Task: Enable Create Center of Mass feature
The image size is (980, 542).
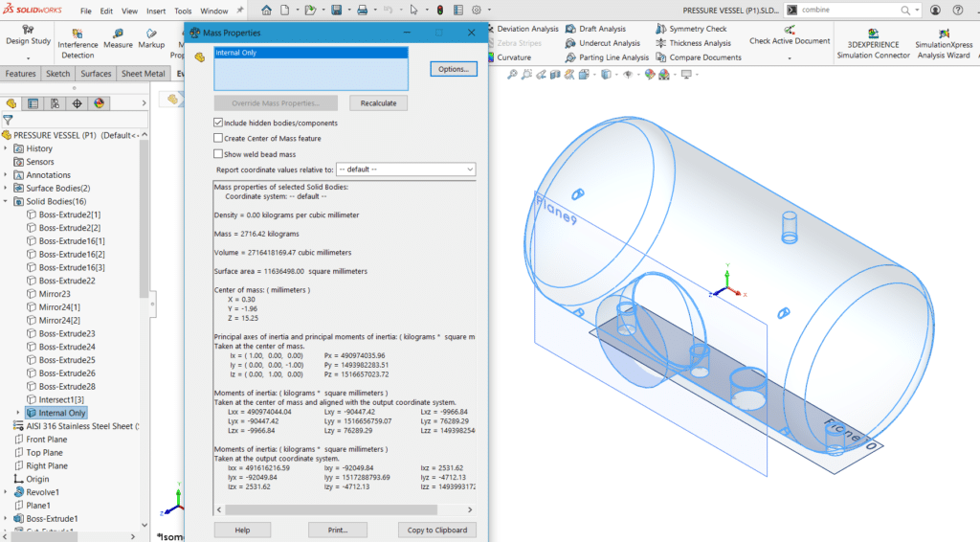Action: click(218, 138)
